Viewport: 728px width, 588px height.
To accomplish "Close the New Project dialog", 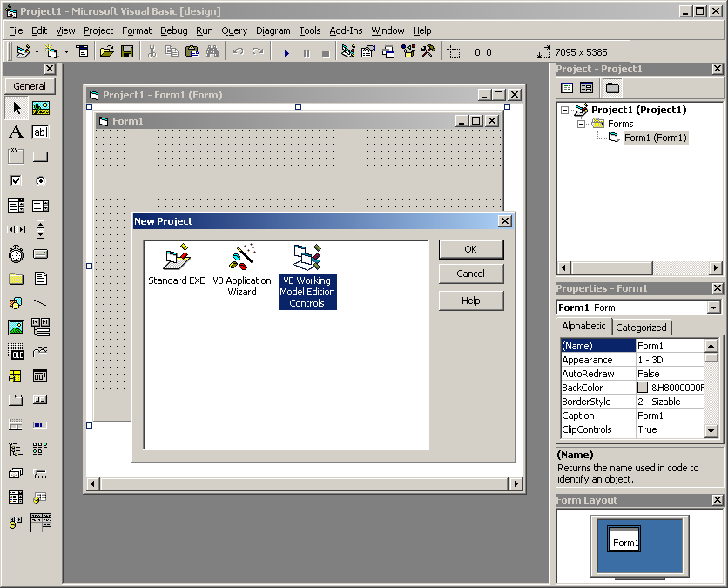I will (505, 221).
